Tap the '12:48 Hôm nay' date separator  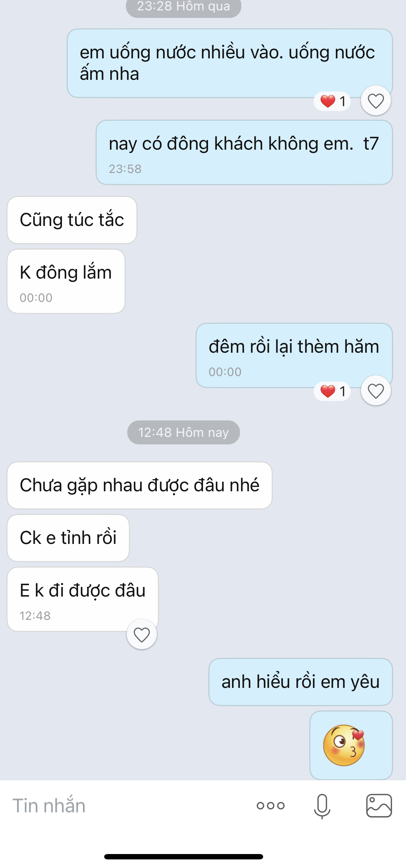(183, 433)
